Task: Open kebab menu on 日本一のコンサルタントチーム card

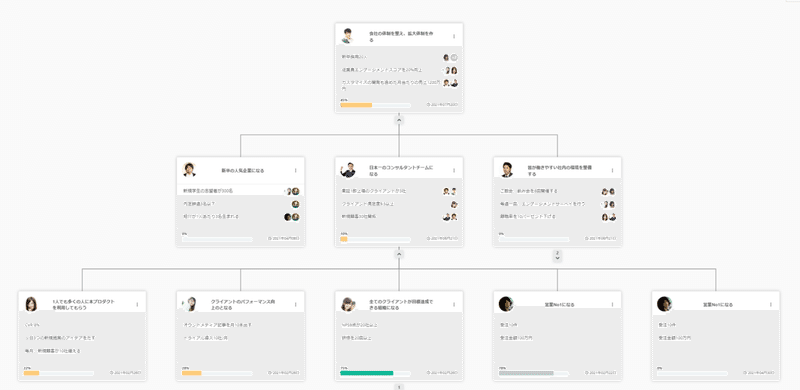Action: point(454,170)
